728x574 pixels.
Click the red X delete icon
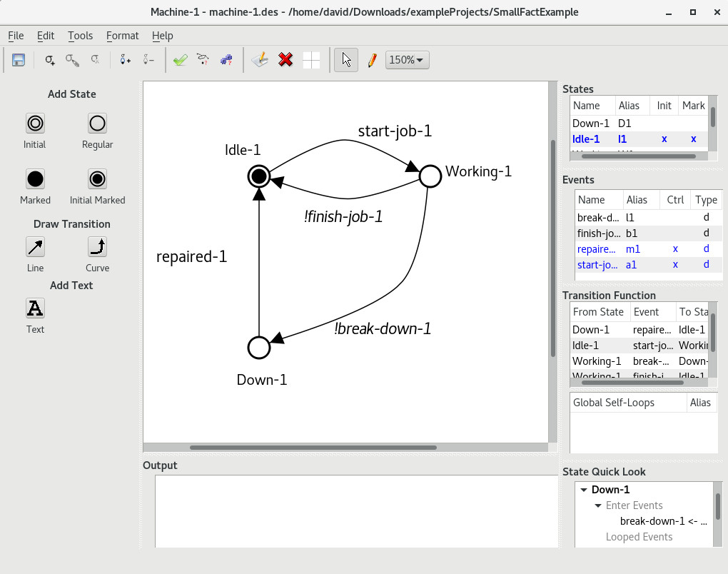coord(285,61)
